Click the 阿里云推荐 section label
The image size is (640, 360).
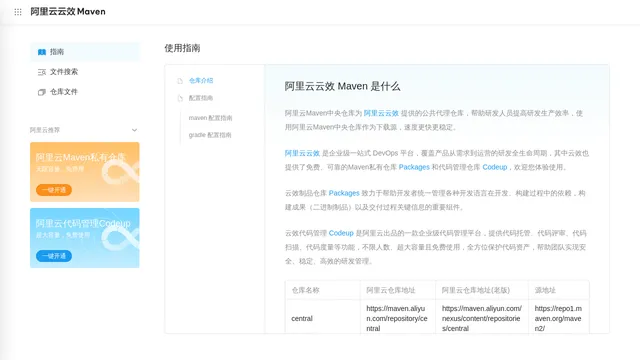pos(45,130)
